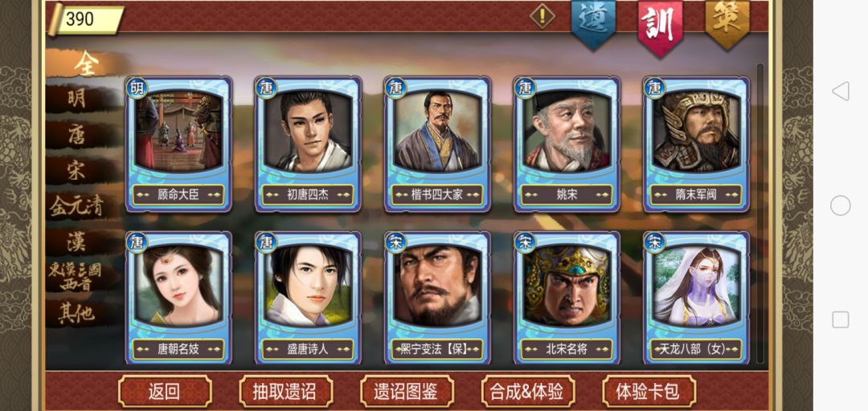This screenshot has height=411, width=868.
Task: Select the 顾命大臣 card
Action: 178,144
